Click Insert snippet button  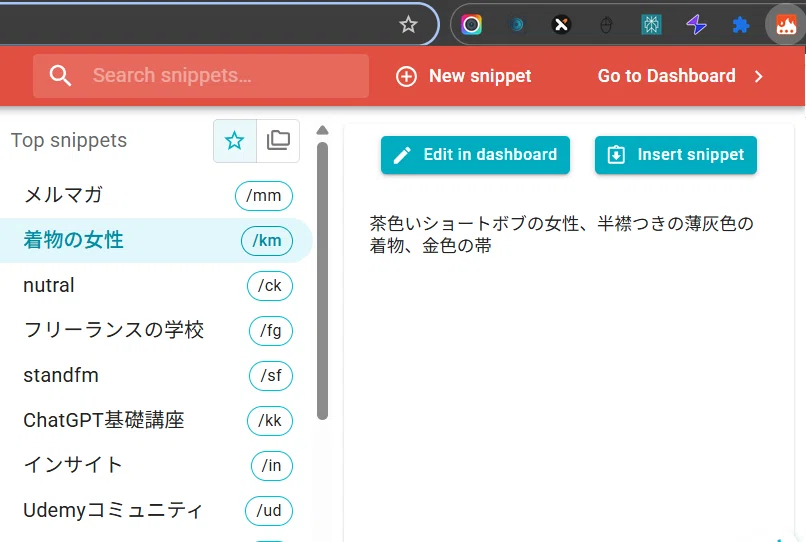coord(675,155)
